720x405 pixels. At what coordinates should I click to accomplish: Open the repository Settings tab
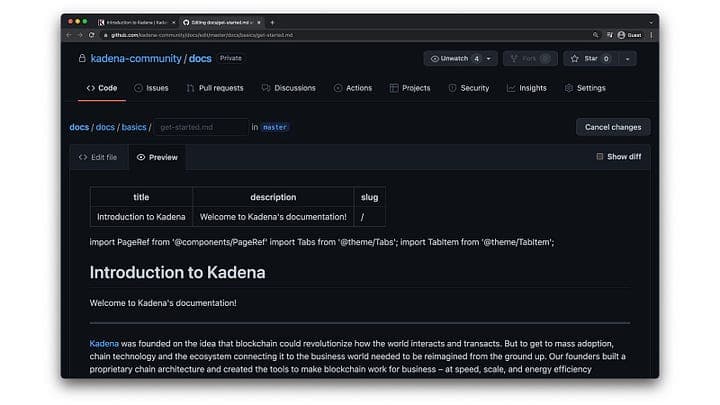click(585, 88)
